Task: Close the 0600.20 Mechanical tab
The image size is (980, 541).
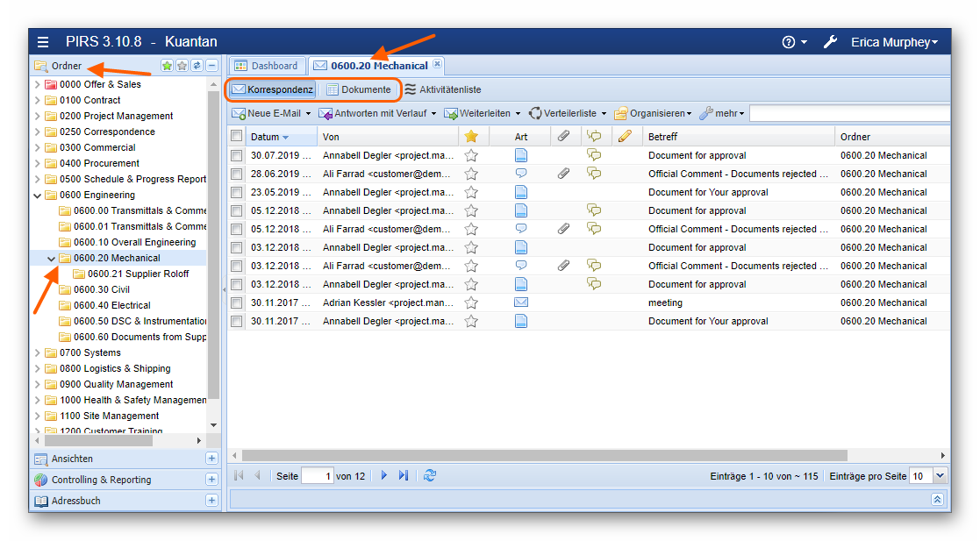Action: [438, 64]
